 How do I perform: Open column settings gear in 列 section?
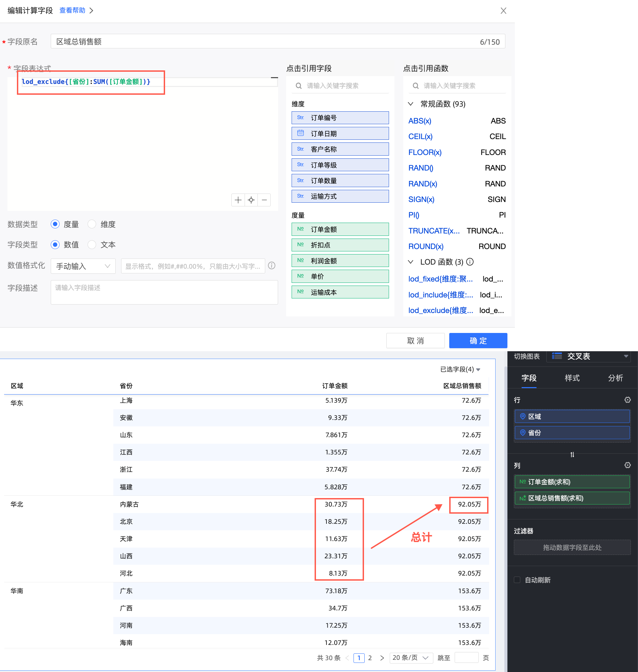pyautogui.click(x=628, y=465)
